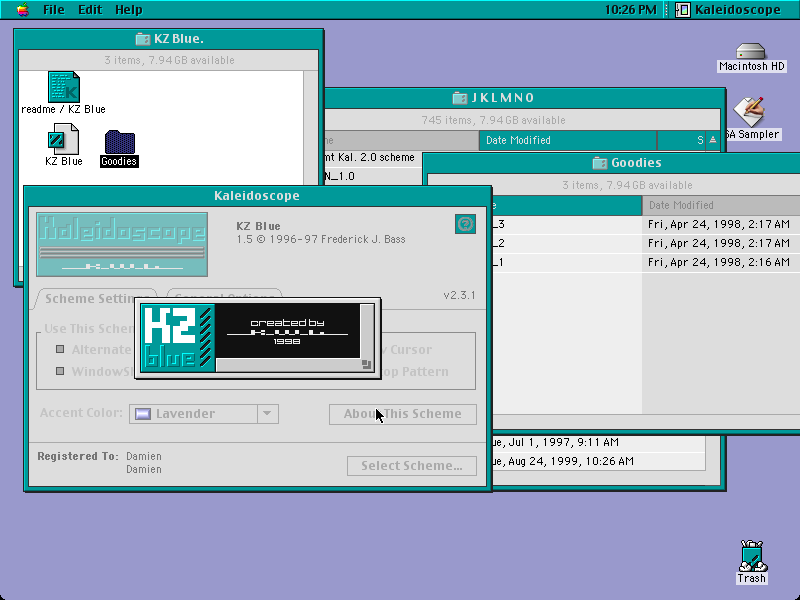Toggle the WindowShade checkbox
The image size is (800, 600).
click(60, 371)
